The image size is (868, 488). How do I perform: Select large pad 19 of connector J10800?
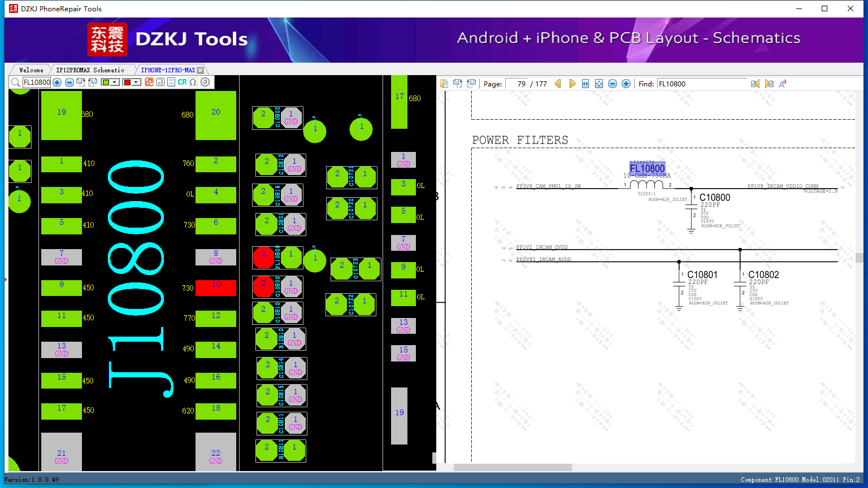click(x=62, y=115)
